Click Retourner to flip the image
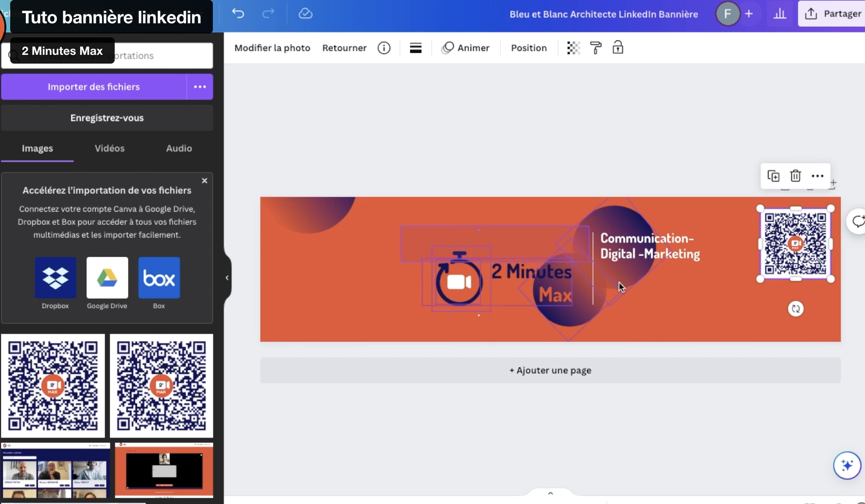This screenshot has width=865, height=504. tap(344, 48)
